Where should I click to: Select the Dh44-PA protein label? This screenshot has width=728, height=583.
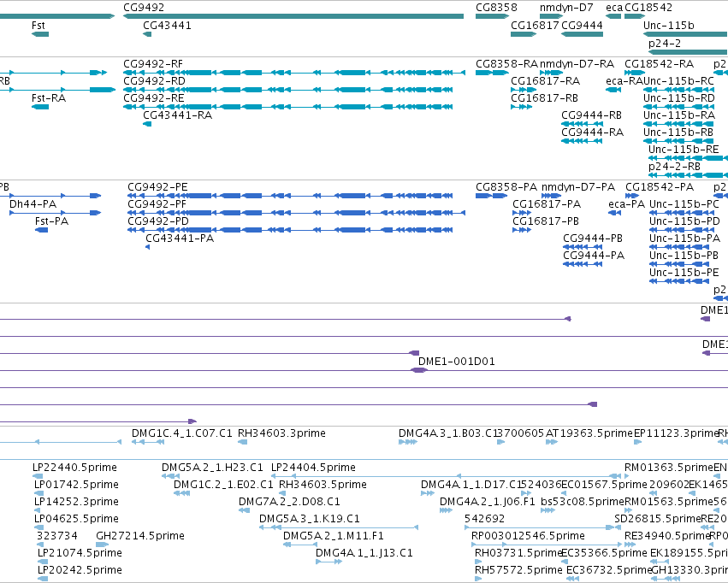(x=33, y=204)
